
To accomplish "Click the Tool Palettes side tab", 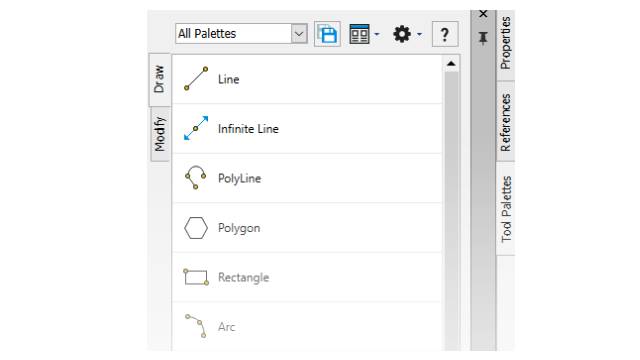I will 506,209.
